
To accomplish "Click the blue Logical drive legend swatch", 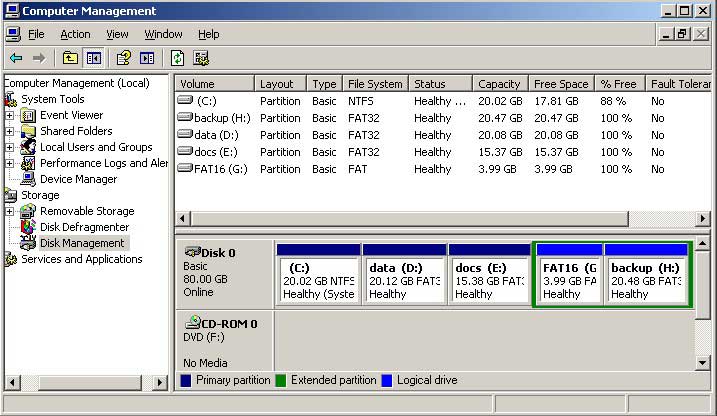I will coord(387,380).
